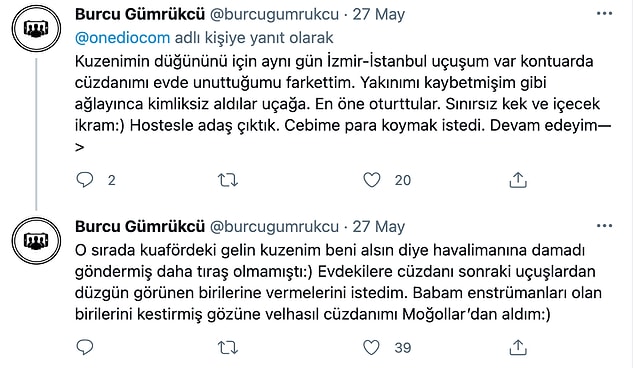Image resolution: width=635 pixels, height=368 pixels.
Task: Share the first tweet
Action: 518,180
